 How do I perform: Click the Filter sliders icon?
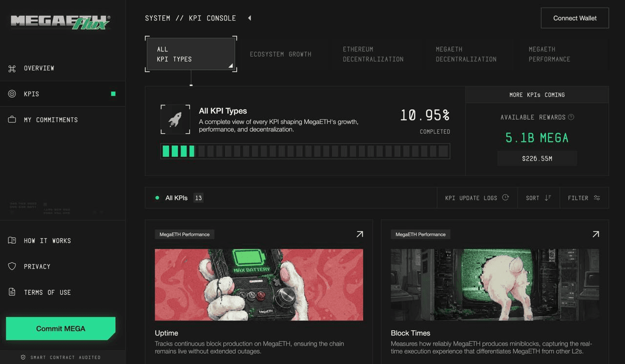pos(597,198)
